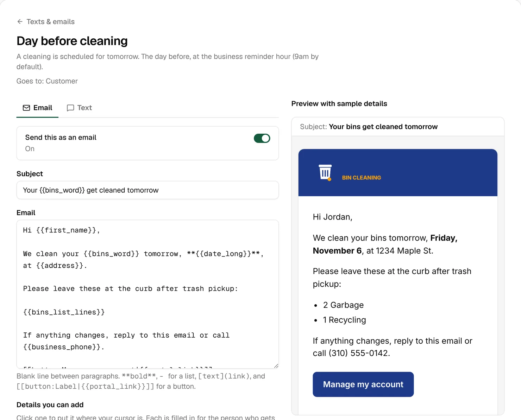Click the Preview with sample details heading

(x=339, y=104)
